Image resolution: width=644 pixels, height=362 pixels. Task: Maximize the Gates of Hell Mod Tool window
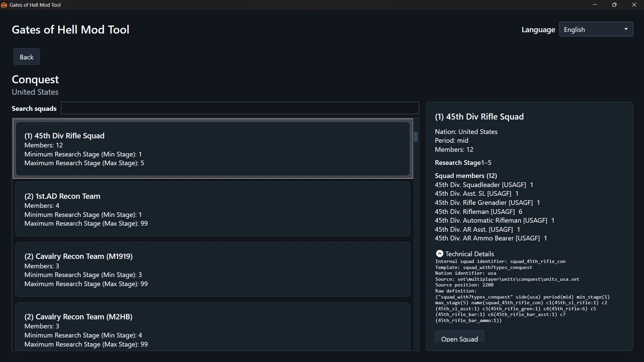tap(614, 5)
